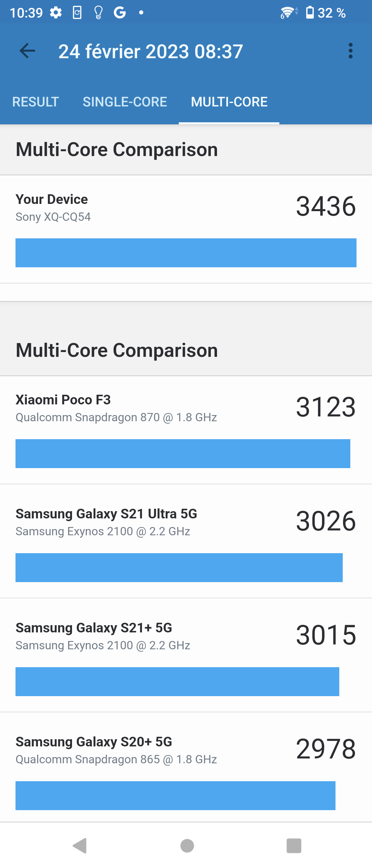Tap the recent apps square button
This screenshot has width=372, height=868.
[x=294, y=846]
